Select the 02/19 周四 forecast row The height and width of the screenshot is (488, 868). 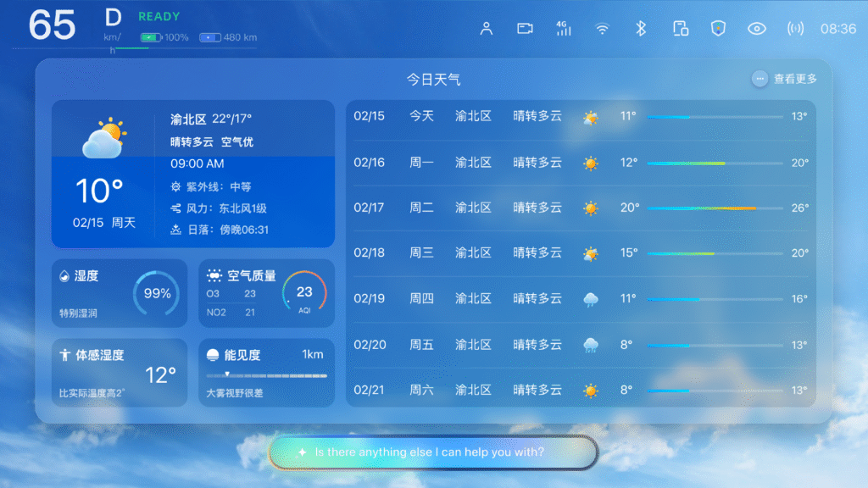click(581, 299)
